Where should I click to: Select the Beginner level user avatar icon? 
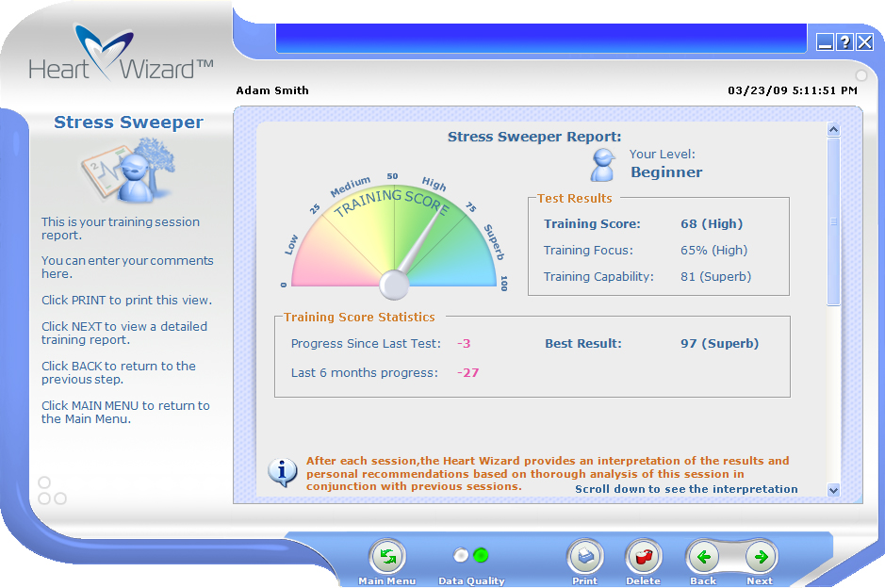603,165
